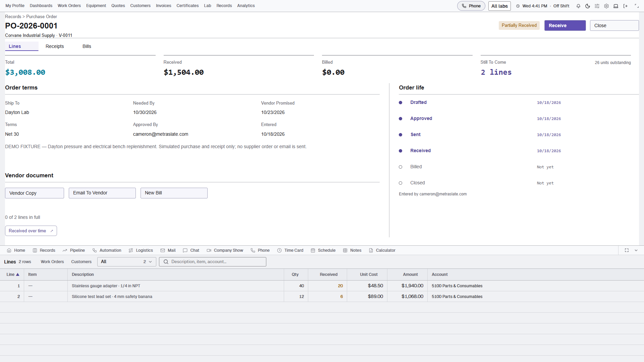Viewport: 644px width, 362px height.
Task: Open Mail in the bottom dock
Action: pyautogui.click(x=168, y=250)
